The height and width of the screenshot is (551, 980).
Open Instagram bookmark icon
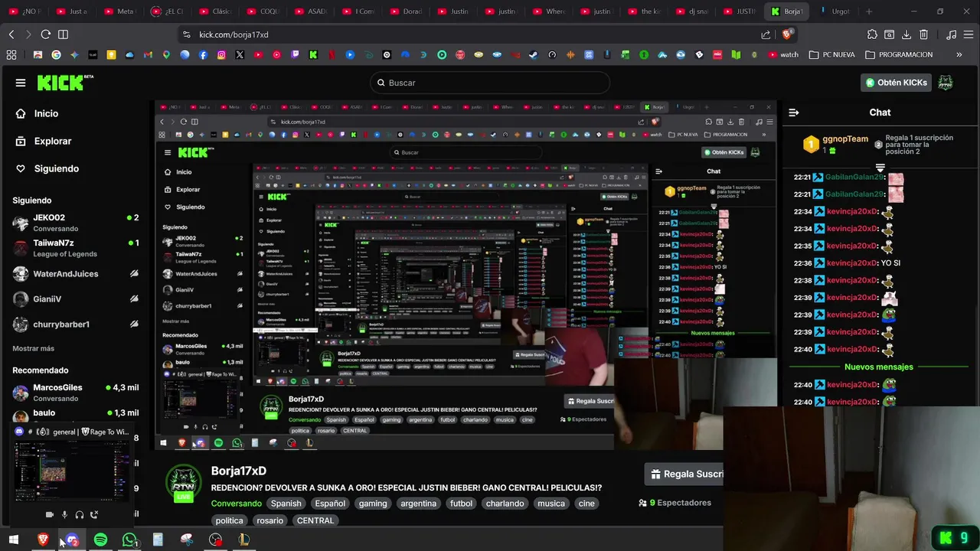(x=221, y=55)
